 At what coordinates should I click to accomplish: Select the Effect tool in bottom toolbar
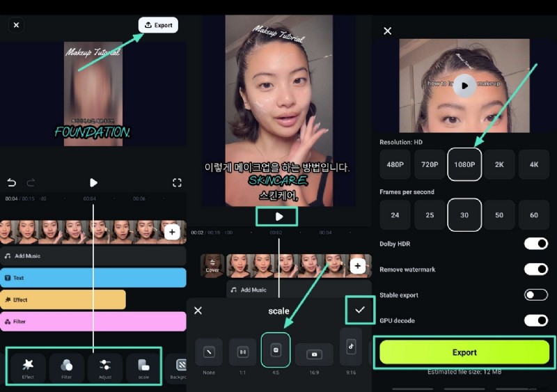(28, 367)
